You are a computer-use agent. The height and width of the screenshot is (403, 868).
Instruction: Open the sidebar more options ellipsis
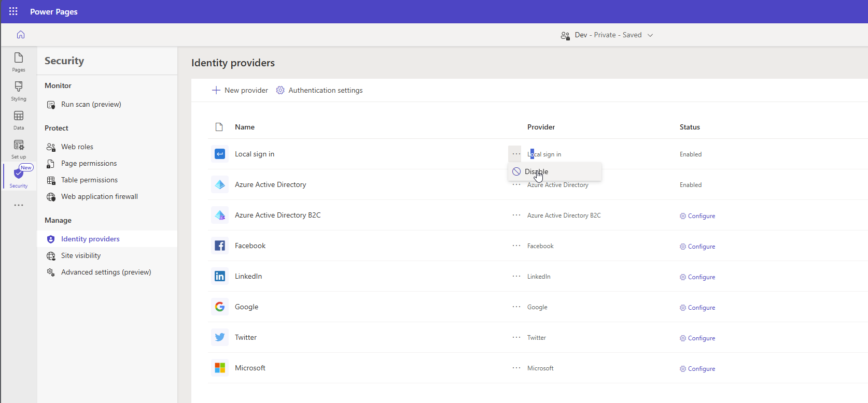point(19,205)
